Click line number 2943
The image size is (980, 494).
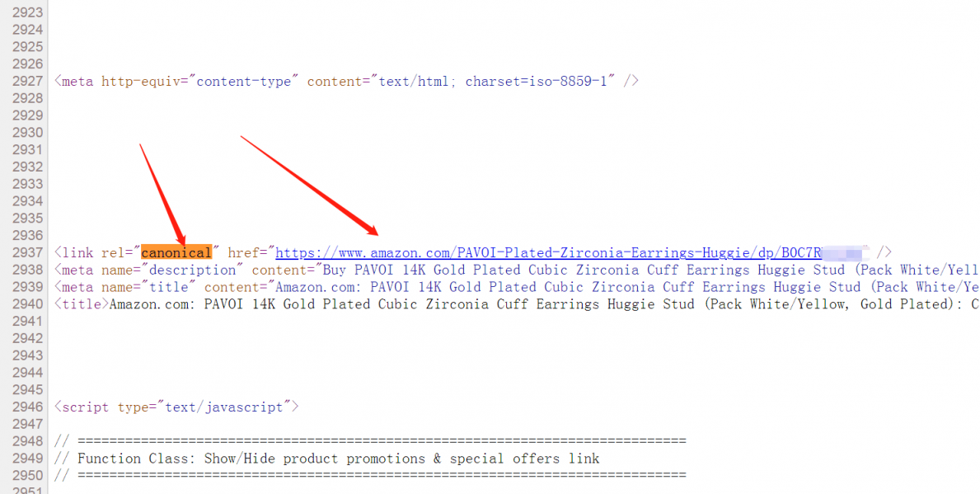click(x=27, y=355)
